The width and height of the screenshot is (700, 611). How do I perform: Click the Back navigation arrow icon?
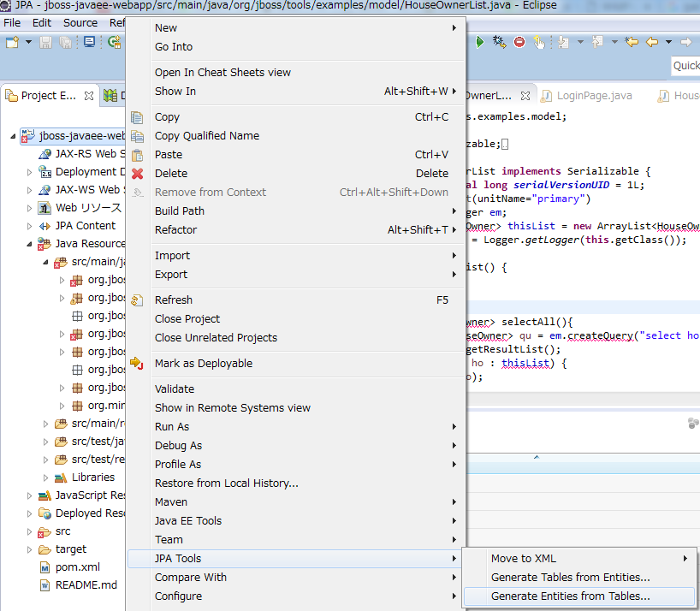point(652,42)
